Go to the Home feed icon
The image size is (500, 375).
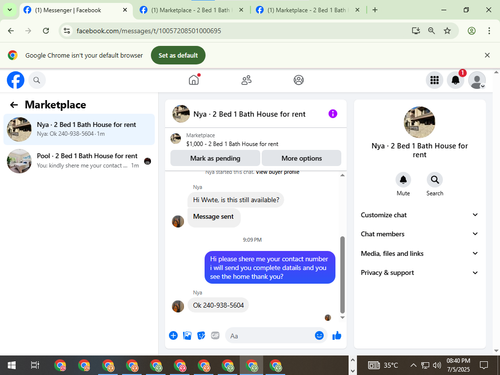(x=194, y=80)
